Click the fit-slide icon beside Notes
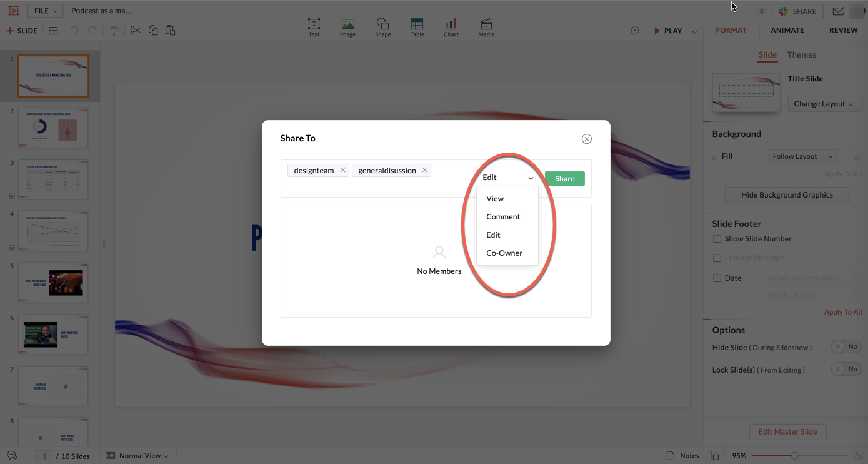Screen dimensions: 868x464 pyautogui.click(x=714, y=456)
